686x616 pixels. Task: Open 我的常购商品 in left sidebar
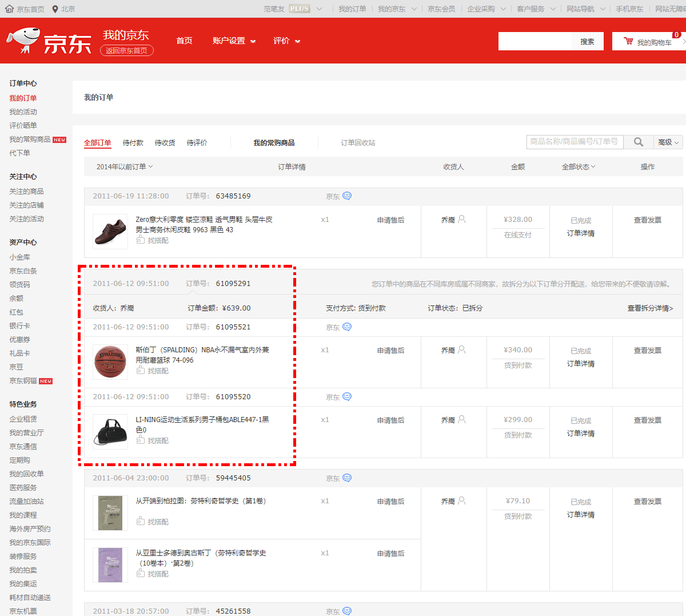30,139
